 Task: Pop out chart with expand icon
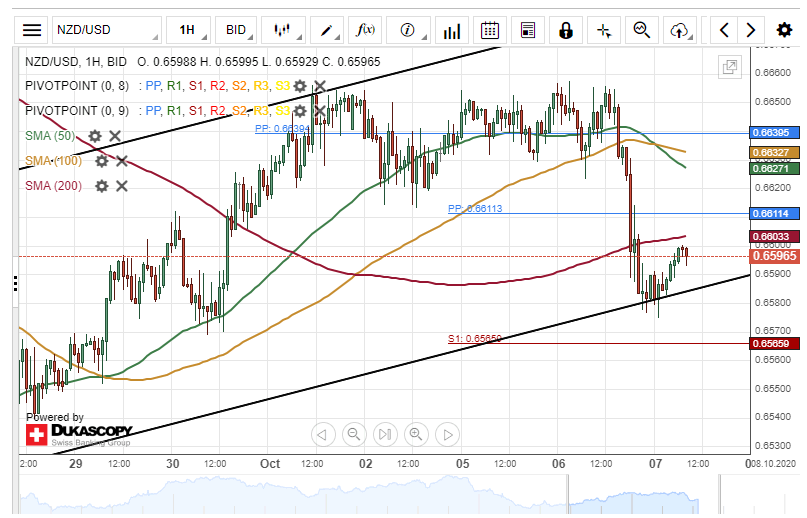pyautogui.click(x=729, y=68)
